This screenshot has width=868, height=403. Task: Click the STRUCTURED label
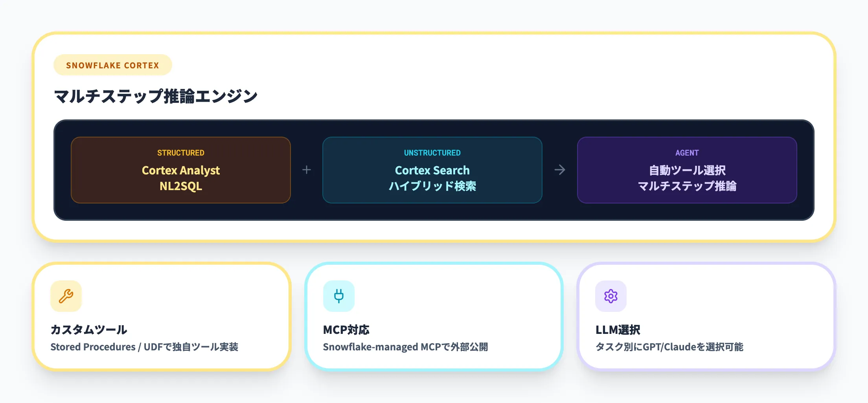tap(180, 153)
